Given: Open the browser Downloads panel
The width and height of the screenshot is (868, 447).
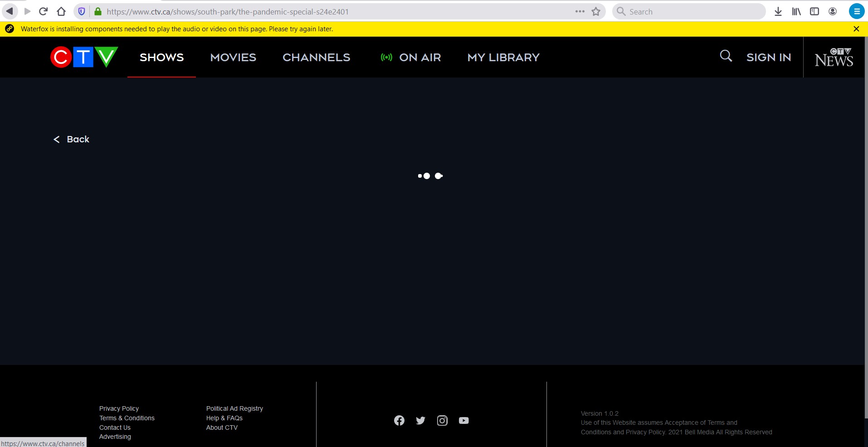Looking at the screenshot, I should pyautogui.click(x=778, y=11).
